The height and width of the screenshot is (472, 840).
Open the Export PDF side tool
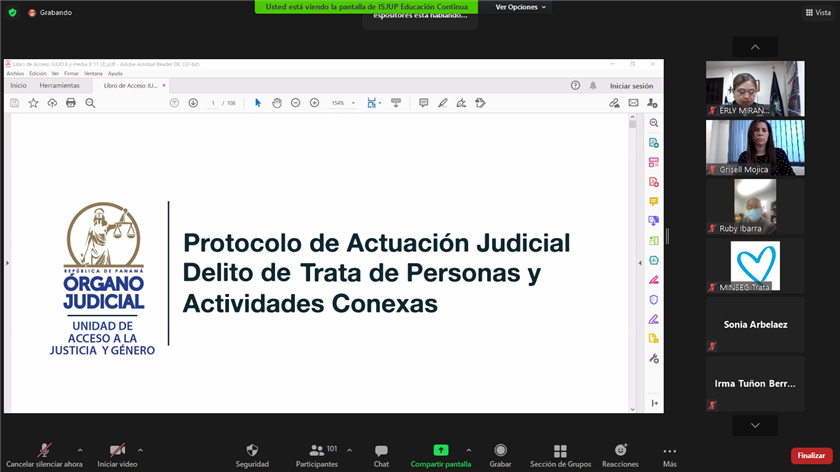click(654, 143)
